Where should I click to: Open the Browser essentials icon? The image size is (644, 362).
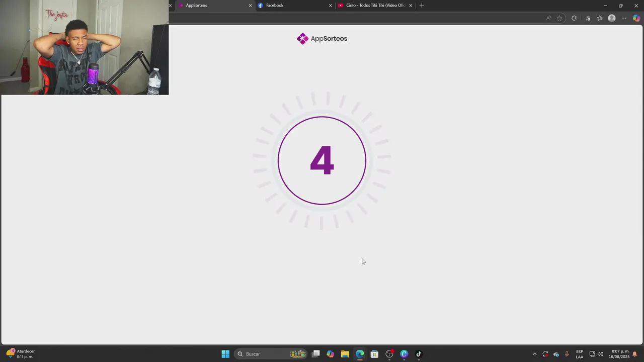point(588,18)
